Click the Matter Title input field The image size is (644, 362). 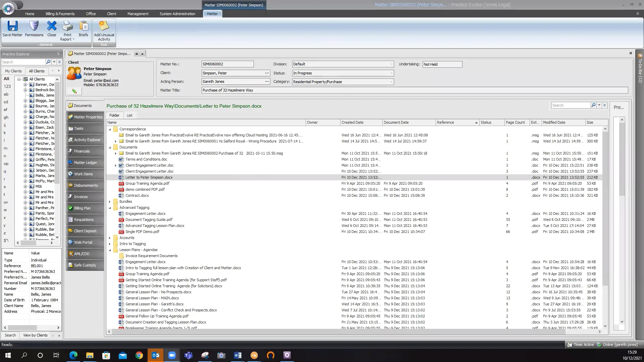415,90
